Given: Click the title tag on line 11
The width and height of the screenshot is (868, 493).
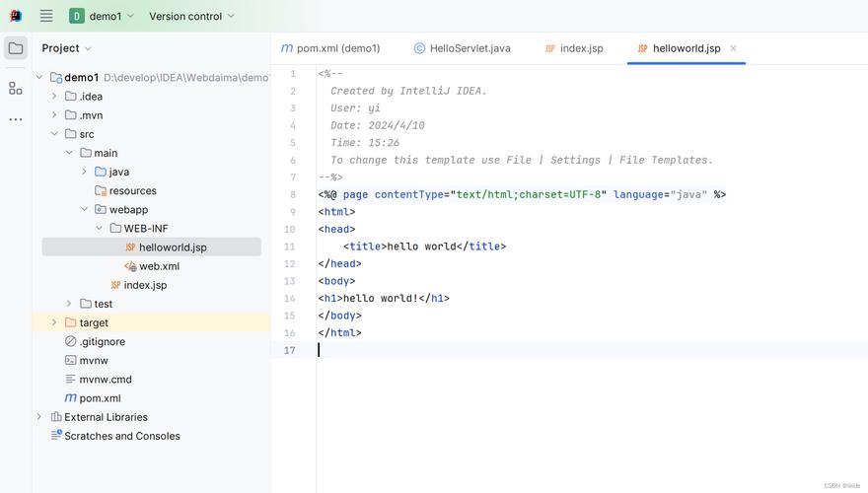Looking at the screenshot, I should click(x=365, y=246).
